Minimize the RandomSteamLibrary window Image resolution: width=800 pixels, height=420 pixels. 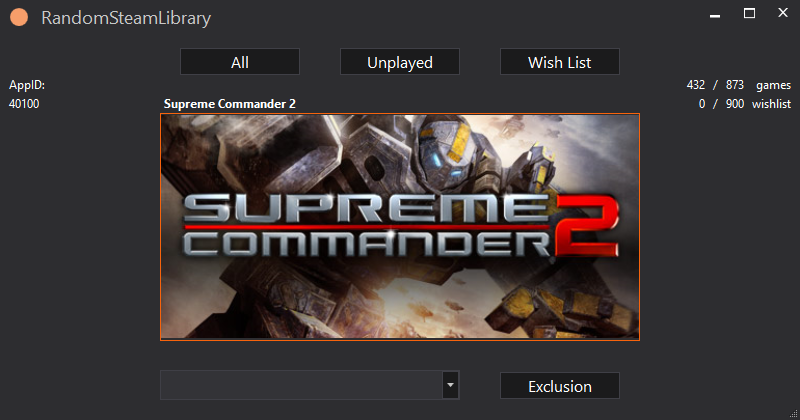pyautogui.click(x=714, y=14)
